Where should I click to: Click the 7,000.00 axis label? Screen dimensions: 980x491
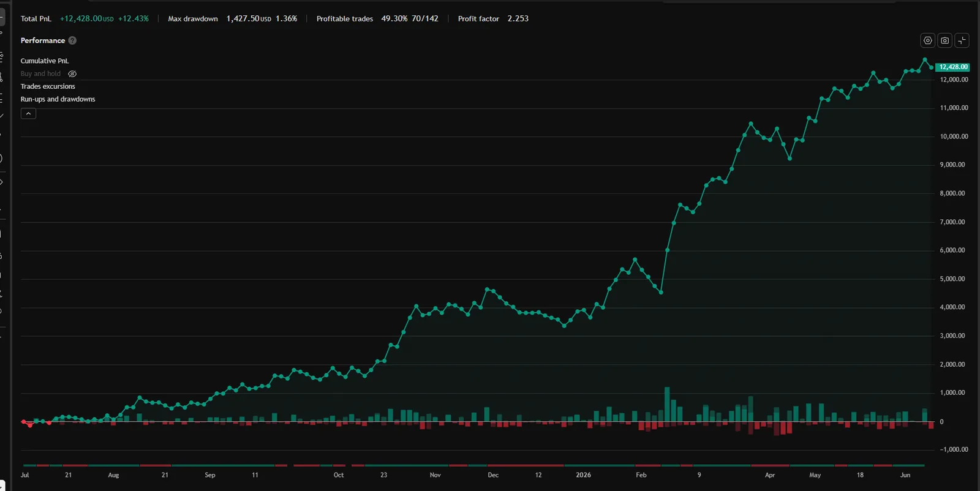tap(952, 222)
